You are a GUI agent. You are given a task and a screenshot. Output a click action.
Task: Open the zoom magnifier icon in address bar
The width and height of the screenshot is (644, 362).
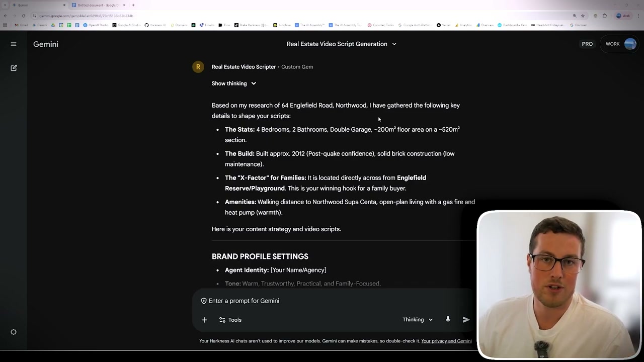[x=574, y=16]
